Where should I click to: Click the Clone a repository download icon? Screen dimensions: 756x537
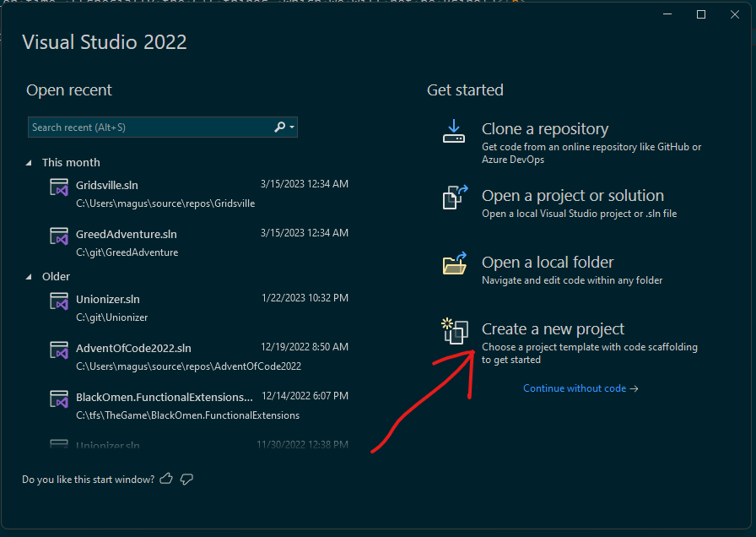pyautogui.click(x=454, y=132)
